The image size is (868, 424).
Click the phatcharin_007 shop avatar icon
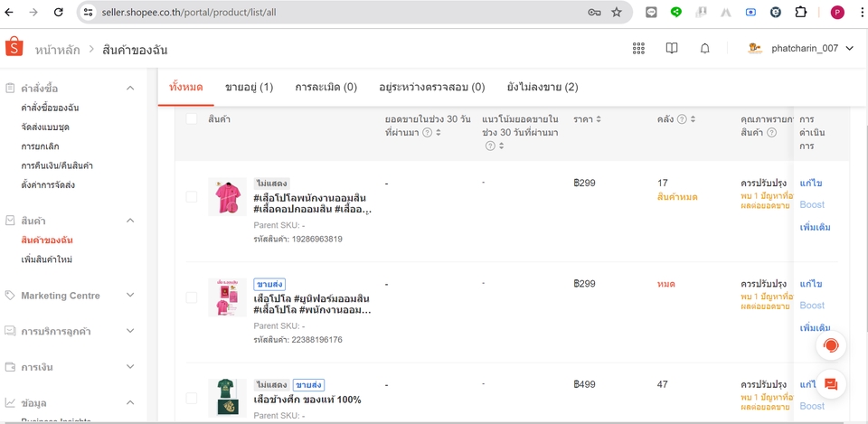(755, 48)
